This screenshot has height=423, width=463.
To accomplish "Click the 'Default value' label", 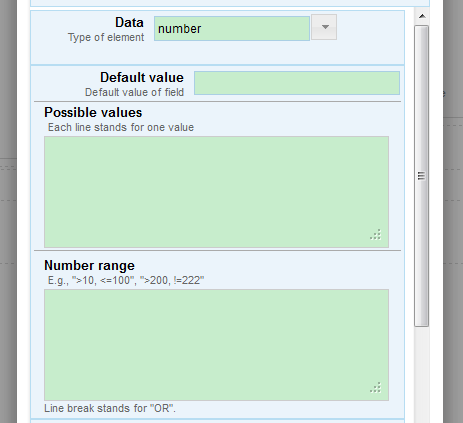I will 142,77.
